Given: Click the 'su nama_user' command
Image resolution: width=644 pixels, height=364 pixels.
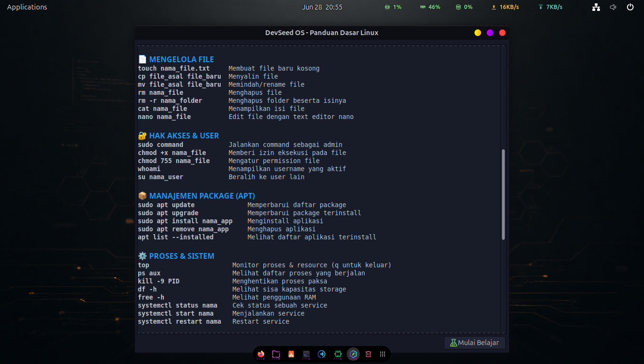Looking at the screenshot, I should coord(161,177).
